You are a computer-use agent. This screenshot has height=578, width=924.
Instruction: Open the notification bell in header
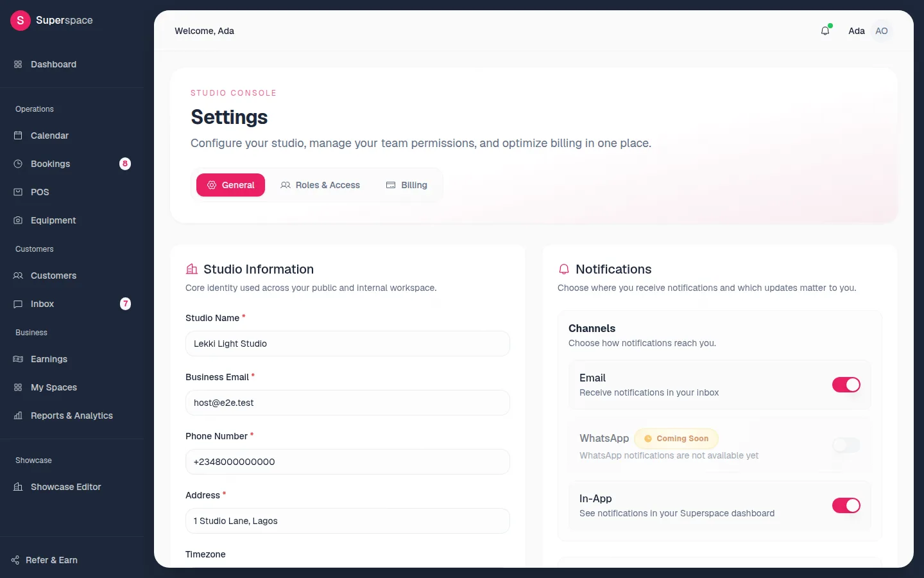click(x=825, y=31)
